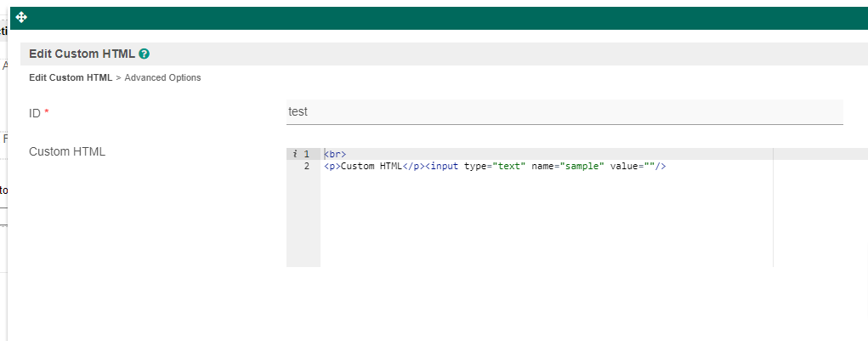Place cursor on value="" attribute
Image resolution: width=868 pixels, height=341 pixels.
pyautogui.click(x=632, y=167)
